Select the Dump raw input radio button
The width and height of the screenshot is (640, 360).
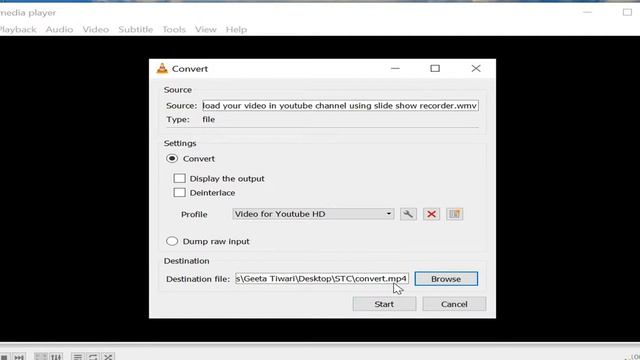coord(172,241)
